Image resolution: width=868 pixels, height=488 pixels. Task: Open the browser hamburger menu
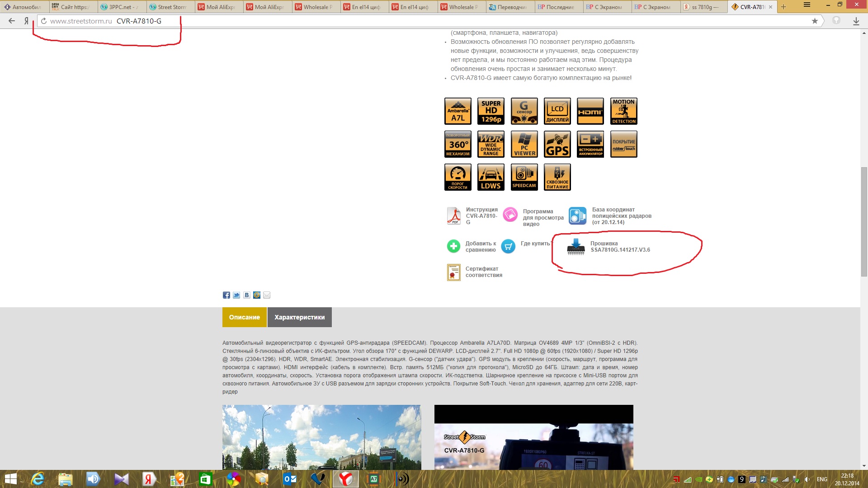(x=807, y=5)
